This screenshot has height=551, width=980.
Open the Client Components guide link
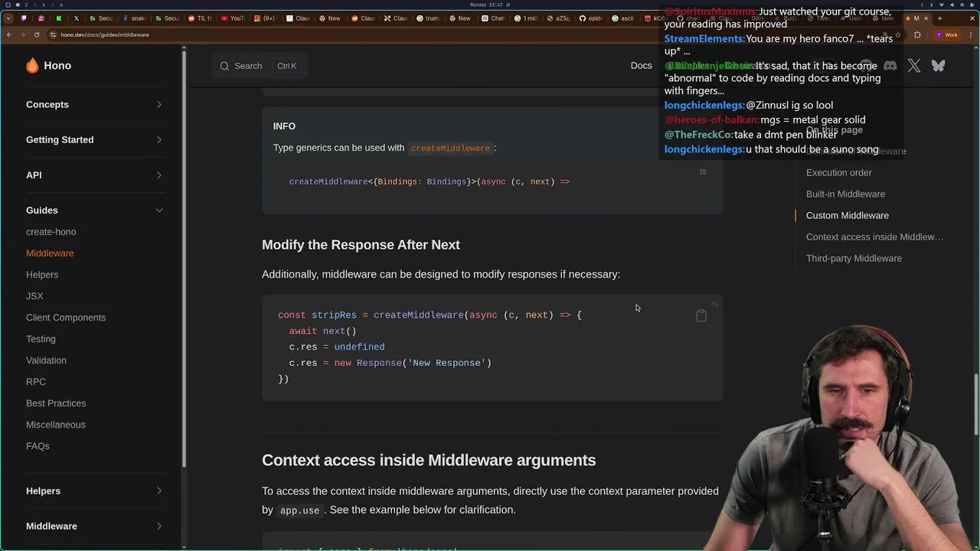tap(66, 318)
